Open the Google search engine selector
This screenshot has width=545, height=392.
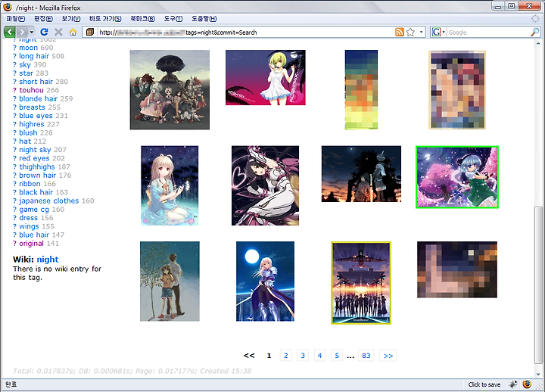point(438,33)
